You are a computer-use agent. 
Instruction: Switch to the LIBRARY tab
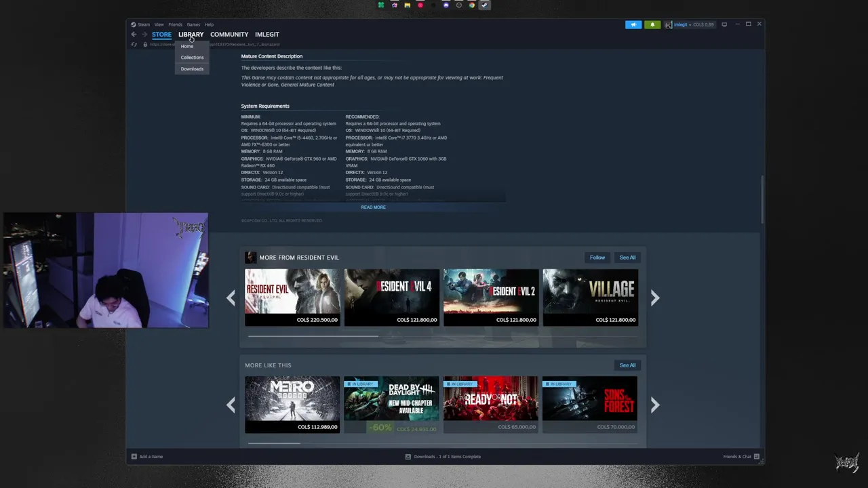tap(191, 35)
